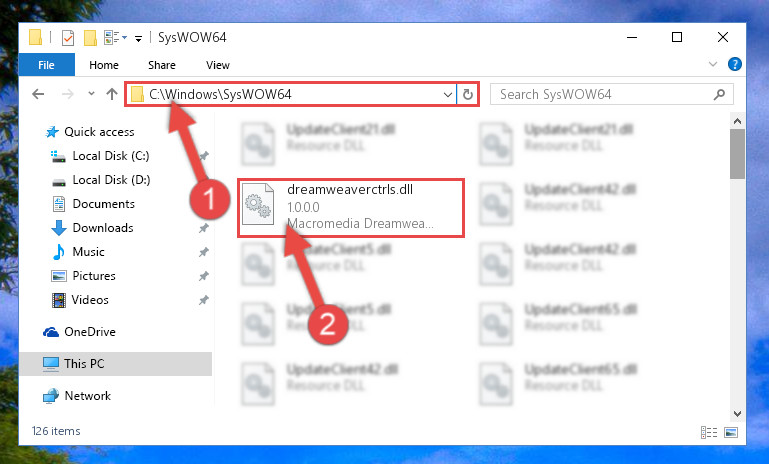The width and height of the screenshot is (769, 464).
Task: Switch to the View ribbon tab
Action: (218, 65)
